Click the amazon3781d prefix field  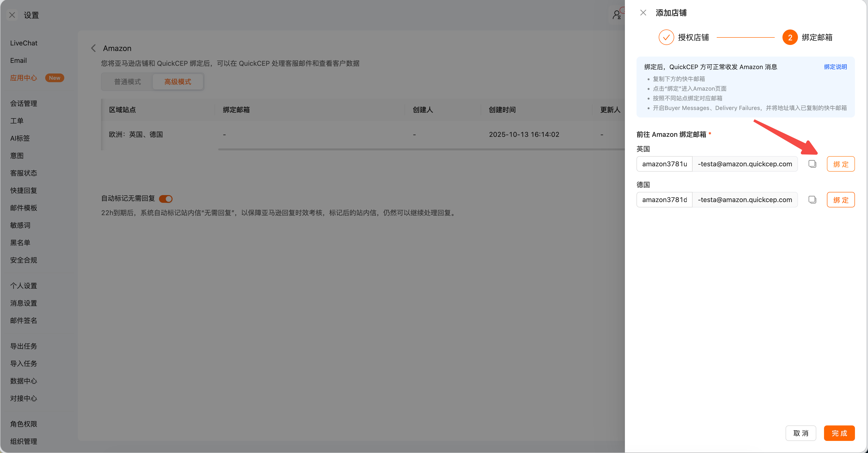664,199
